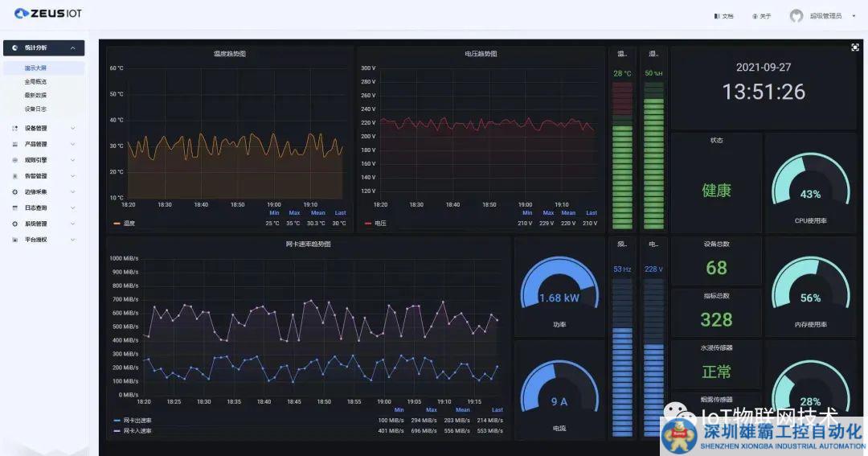
Task: Click the 设备管理 sidebar icon
Action: [x=15, y=128]
